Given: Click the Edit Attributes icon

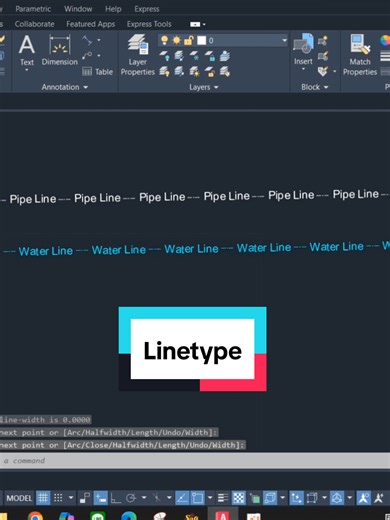Looking at the screenshot, I should pos(323,71).
